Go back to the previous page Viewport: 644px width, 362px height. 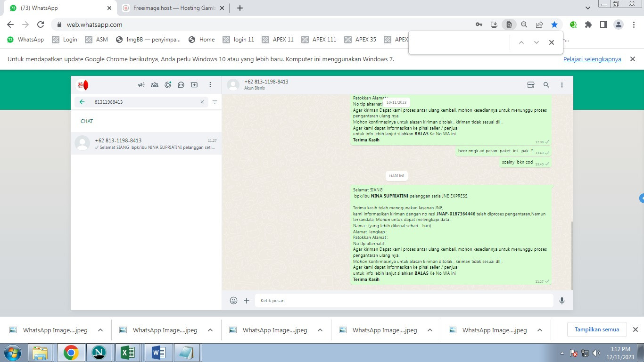tap(10, 25)
